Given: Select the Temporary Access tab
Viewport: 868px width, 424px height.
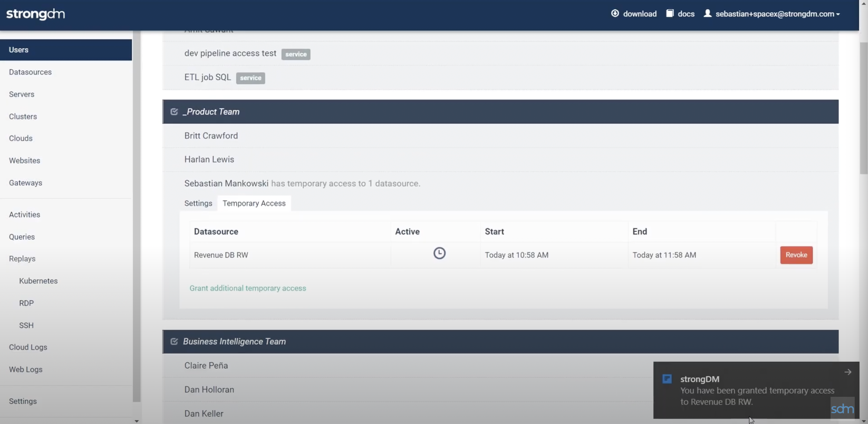Looking at the screenshot, I should click(x=254, y=204).
